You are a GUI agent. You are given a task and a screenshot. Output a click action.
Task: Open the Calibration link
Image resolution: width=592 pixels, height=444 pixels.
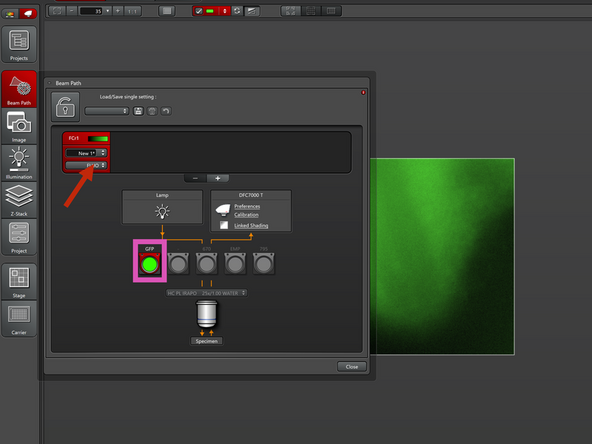[246, 215]
